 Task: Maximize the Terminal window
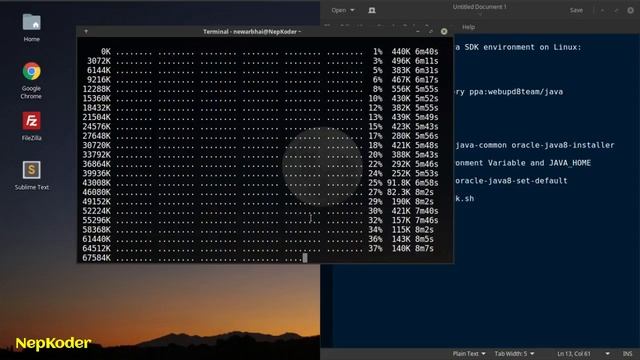coord(431,31)
